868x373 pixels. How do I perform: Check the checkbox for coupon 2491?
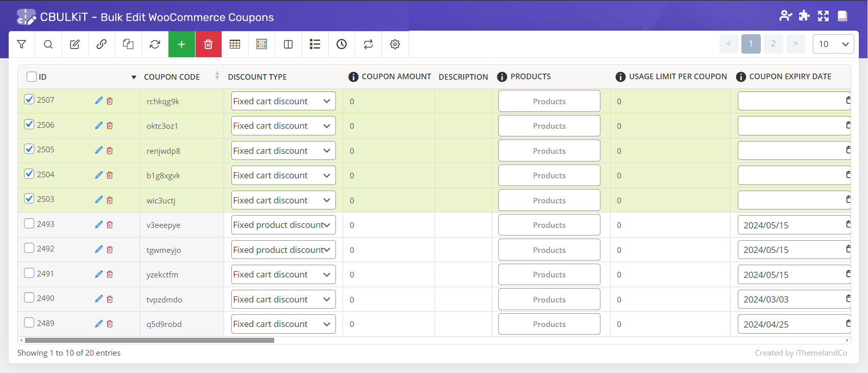tap(29, 273)
